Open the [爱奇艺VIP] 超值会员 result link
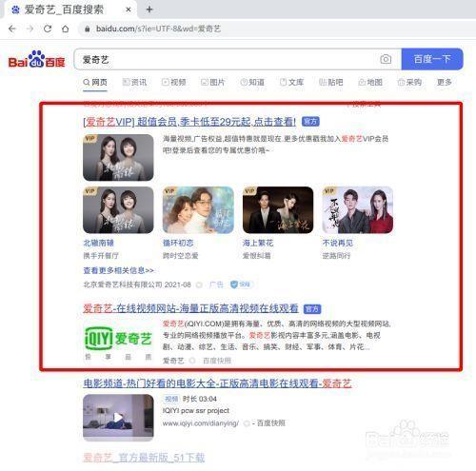Image resolution: width=476 pixels, height=471 pixels. click(x=189, y=122)
